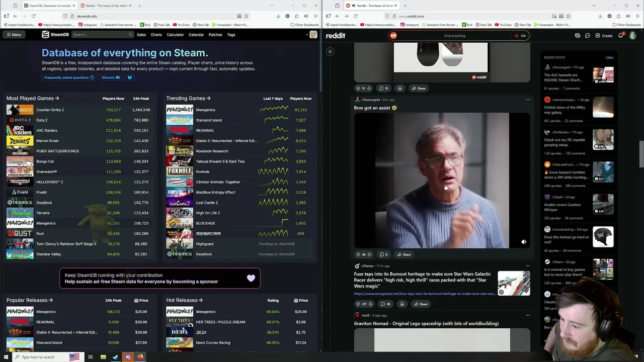Open the Calculator page on SteamDB
The image size is (644, 362).
pos(175,35)
